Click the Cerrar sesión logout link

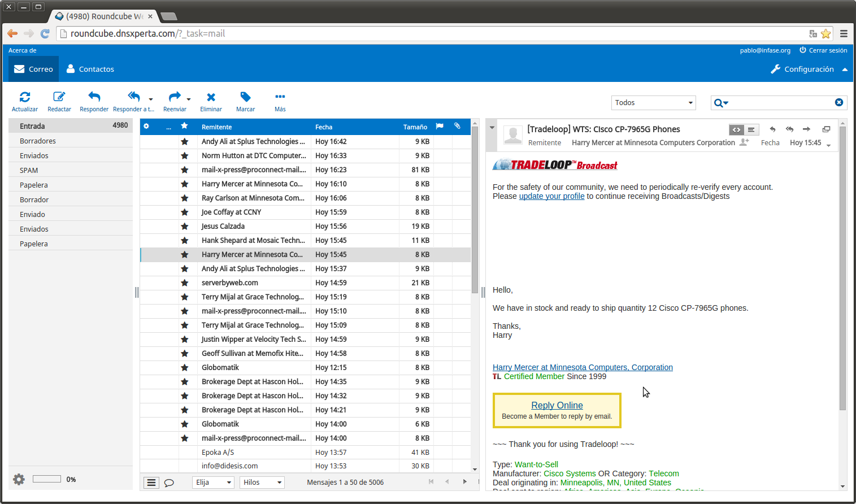tap(823, 50)
